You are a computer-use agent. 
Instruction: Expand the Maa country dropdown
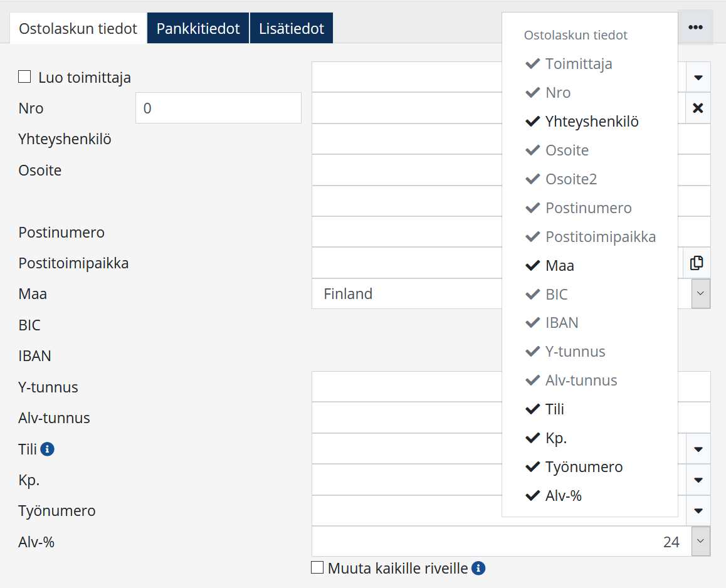coord(701,294)
